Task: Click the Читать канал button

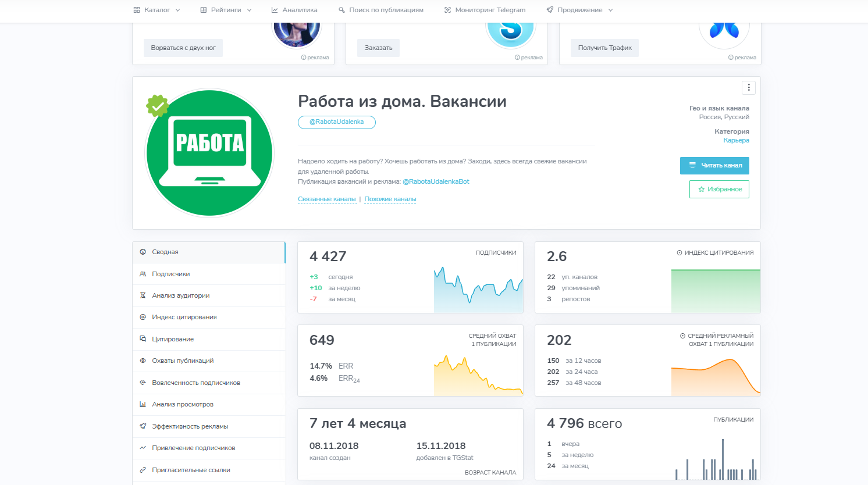Action: [x=714, y=165]
